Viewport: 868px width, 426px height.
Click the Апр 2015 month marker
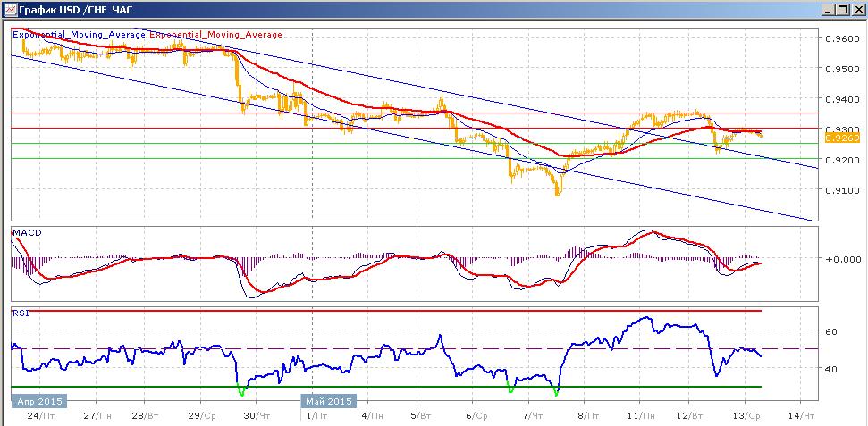(38, 401)
